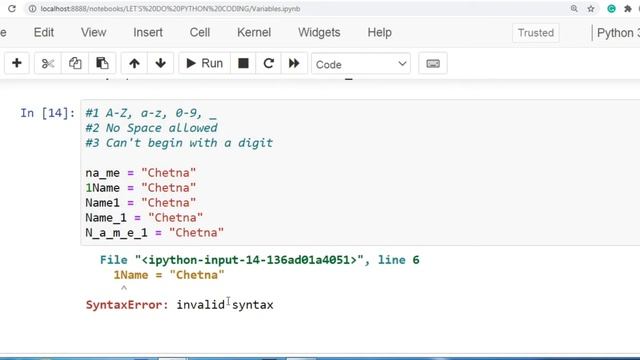Paste cells below icon
The image size is (640, 360).
pos(102,63)
